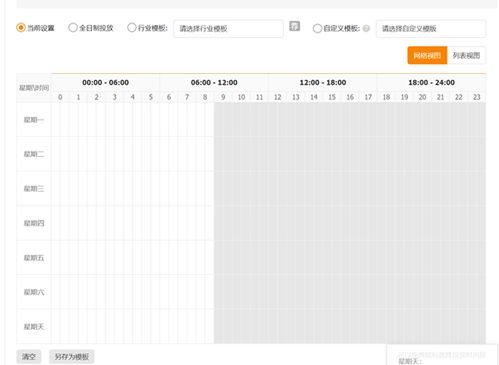This screenshot has height=365, width=499.
Task: Click hour 12 column header
Action: (x=278, y=97)
